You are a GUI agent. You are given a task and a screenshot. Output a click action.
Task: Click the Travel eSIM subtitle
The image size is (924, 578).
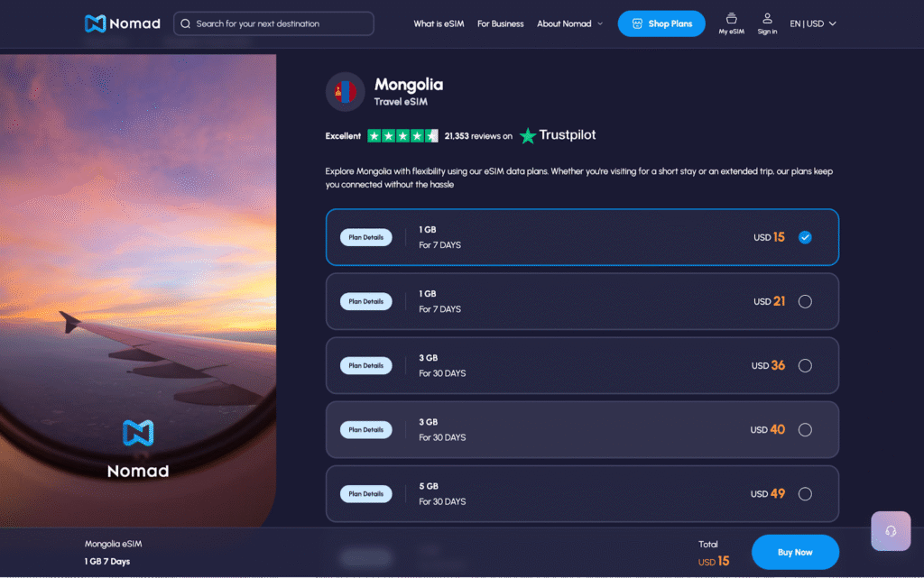(401, 102)
